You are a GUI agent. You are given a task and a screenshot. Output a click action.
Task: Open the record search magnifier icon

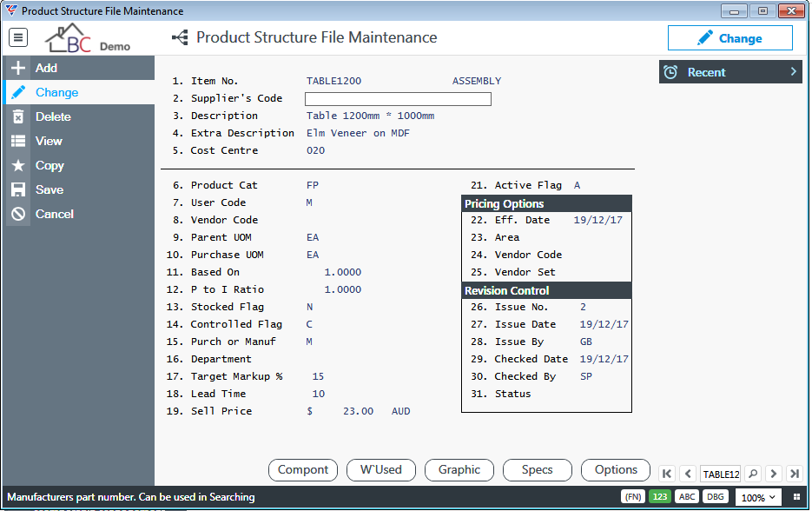pos(753,474)
